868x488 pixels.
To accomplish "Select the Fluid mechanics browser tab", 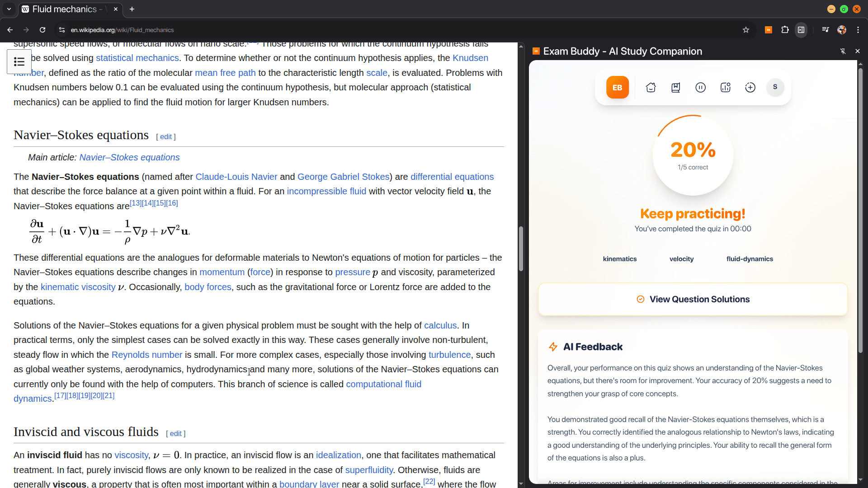I will (x=65, y=9).
